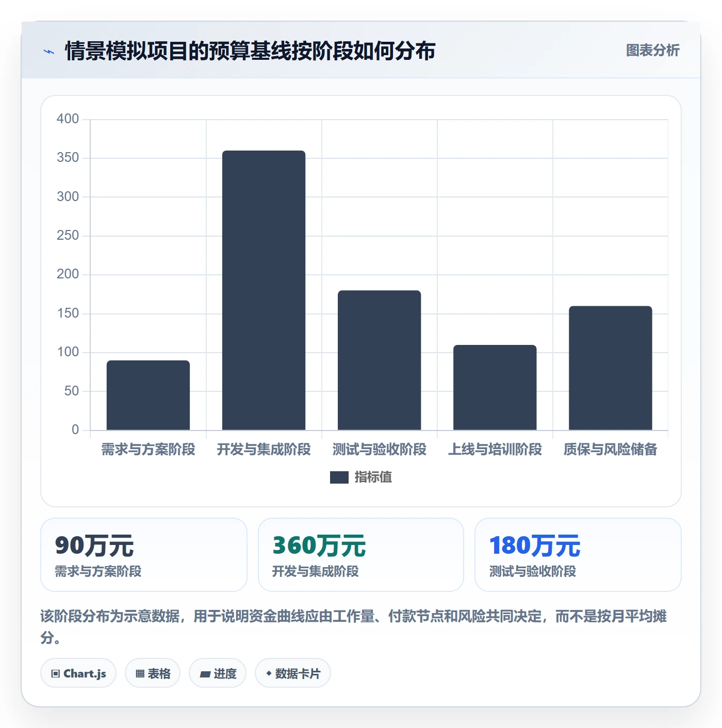Open the 数据卡片 tag
The height and width of the screenshot is (728, 722).
[293, 673]
